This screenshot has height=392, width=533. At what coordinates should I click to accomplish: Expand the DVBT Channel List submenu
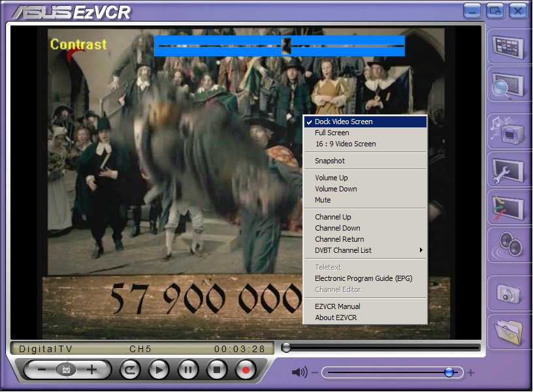click(343, 250)
